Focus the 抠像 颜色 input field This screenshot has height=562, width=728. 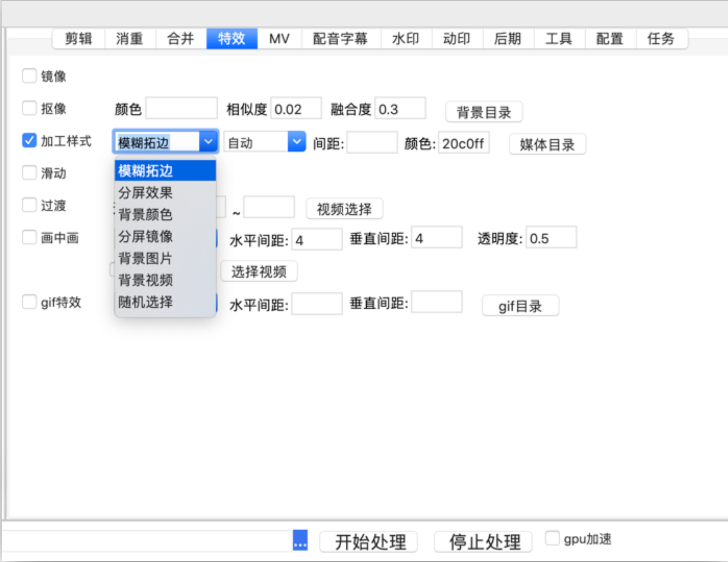(181, 108)
